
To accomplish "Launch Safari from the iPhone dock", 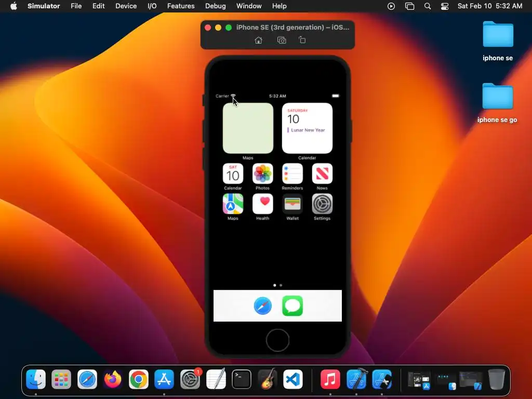I will point(262,305).
